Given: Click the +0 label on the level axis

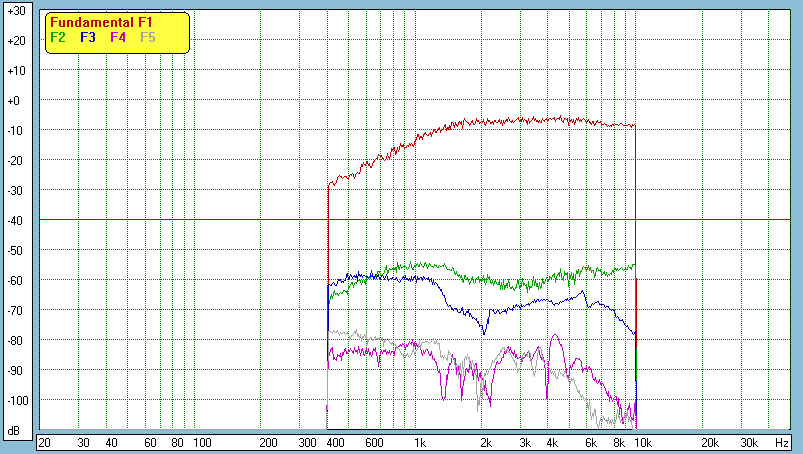Looking at the screenshot, I should point(15,101).
